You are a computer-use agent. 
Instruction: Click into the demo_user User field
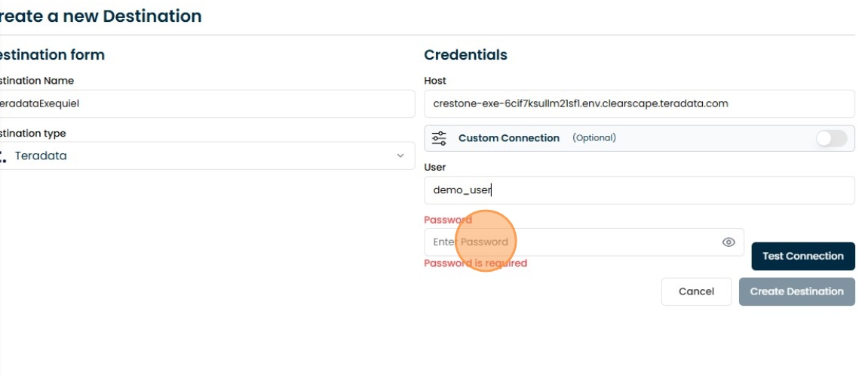click(639, 190)
